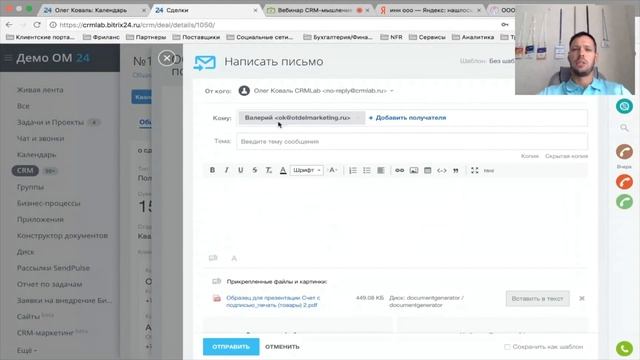Toggle the editor toolbar A icon
This screenshot has width=640, height=360.
coord(234,258)
